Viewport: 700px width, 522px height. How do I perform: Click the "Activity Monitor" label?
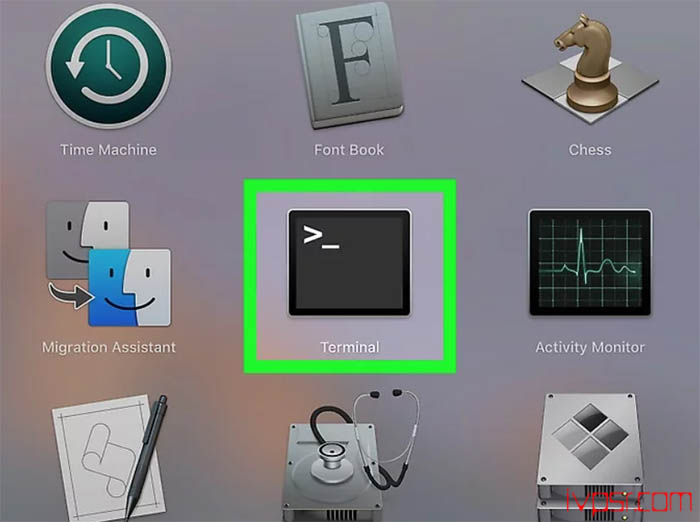(x=590, y=347)
